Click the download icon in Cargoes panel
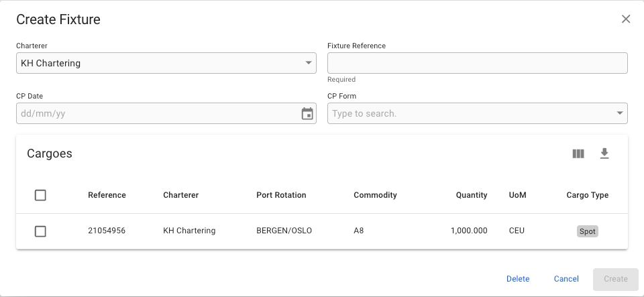644x297 pixels. click(x=604, y=154)
